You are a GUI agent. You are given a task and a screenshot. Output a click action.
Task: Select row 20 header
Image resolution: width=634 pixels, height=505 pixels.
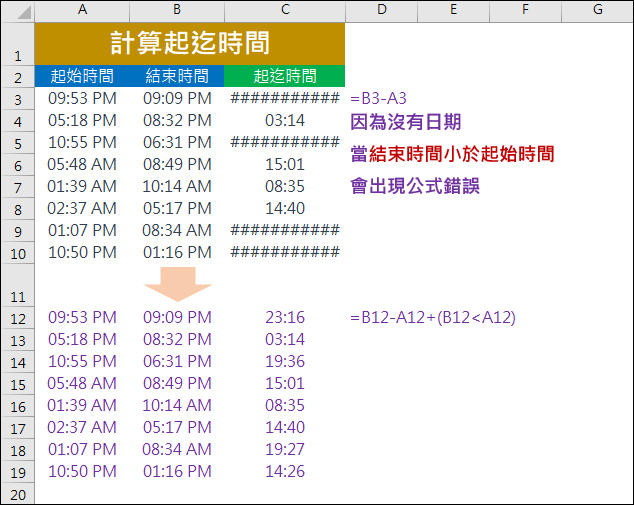tap(18, 494)
